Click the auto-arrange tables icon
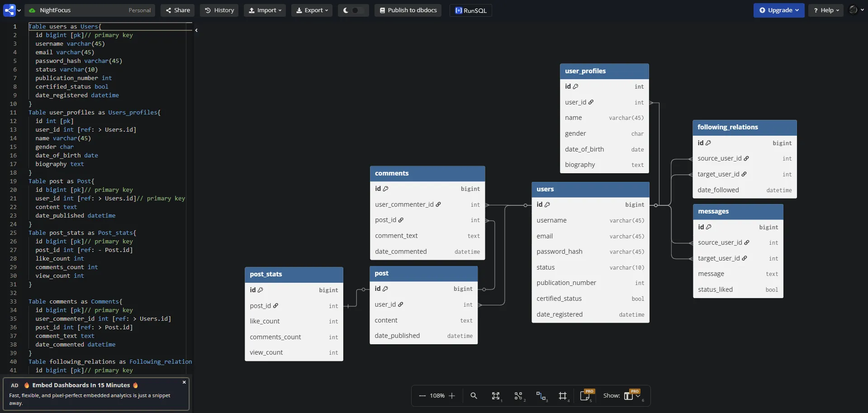This screenshot has height=413, width=868. coord(518,396)
